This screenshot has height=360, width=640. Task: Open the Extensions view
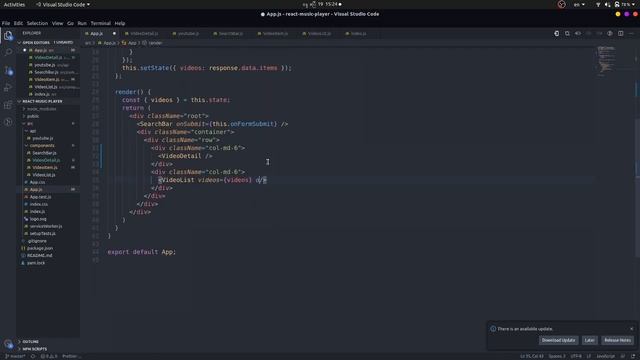[x=8, y=105]
